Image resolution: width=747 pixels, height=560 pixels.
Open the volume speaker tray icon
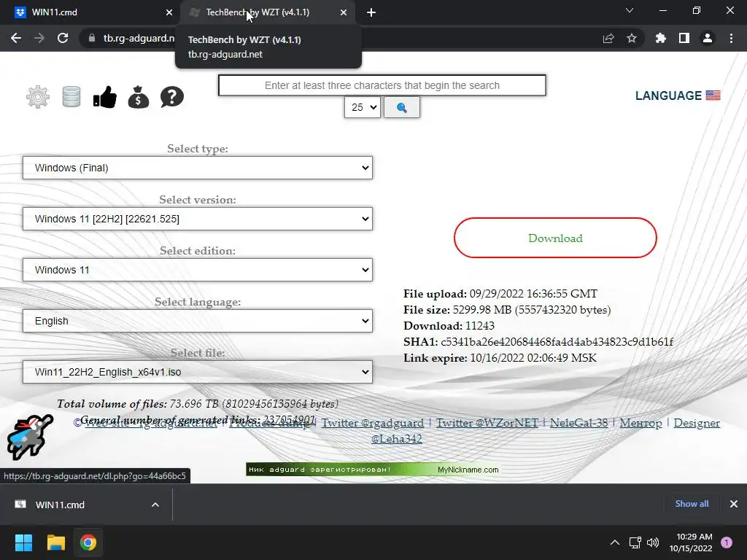click(653, 542)
